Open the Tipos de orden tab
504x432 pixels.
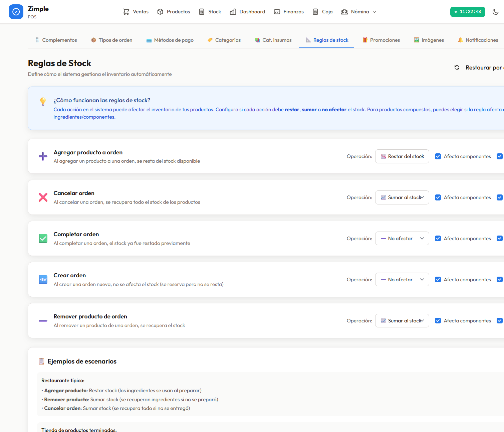pos(112,40)
